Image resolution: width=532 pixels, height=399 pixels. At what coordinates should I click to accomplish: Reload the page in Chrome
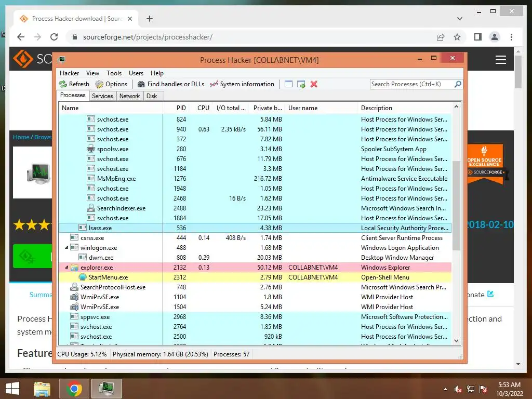(54, 37)
